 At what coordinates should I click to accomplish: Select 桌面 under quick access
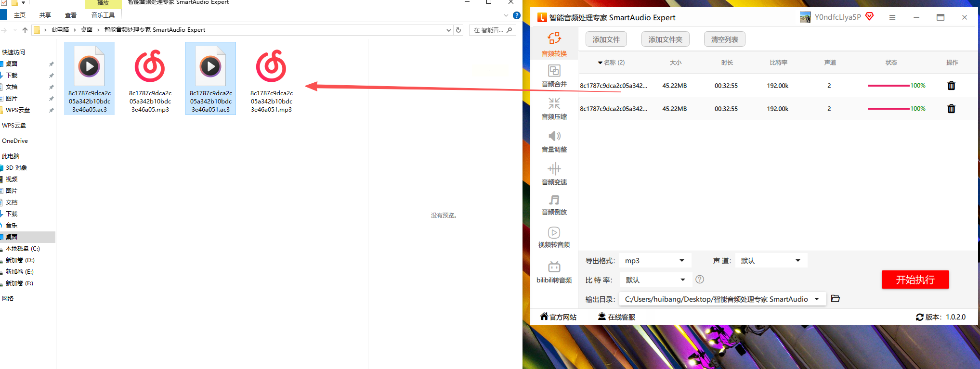(x=12, y=64)
